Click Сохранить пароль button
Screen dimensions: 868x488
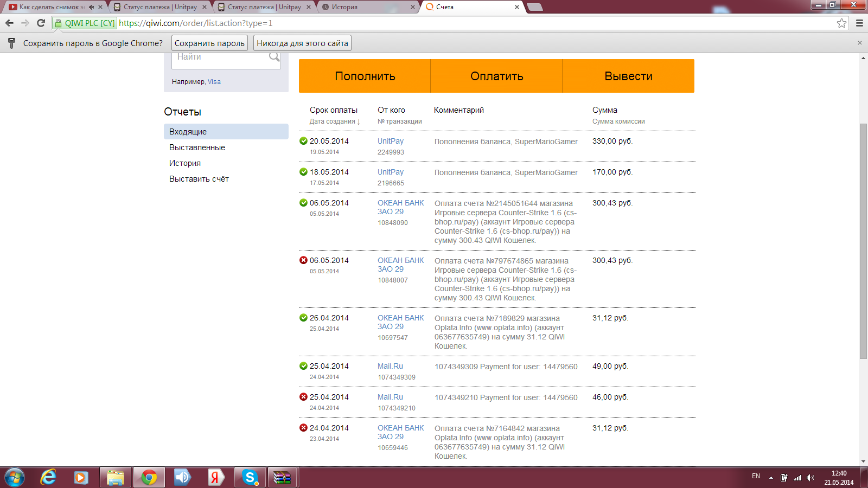coord(209,43)
